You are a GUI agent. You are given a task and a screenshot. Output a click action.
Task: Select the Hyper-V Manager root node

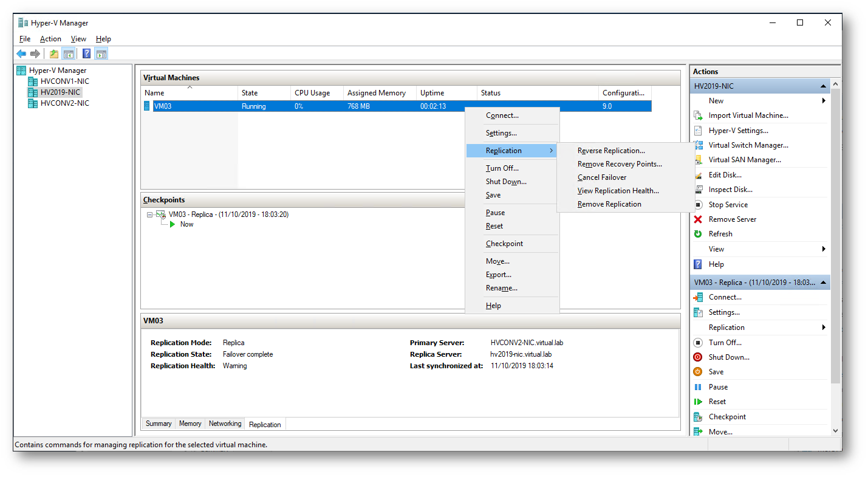pos(58,70)
